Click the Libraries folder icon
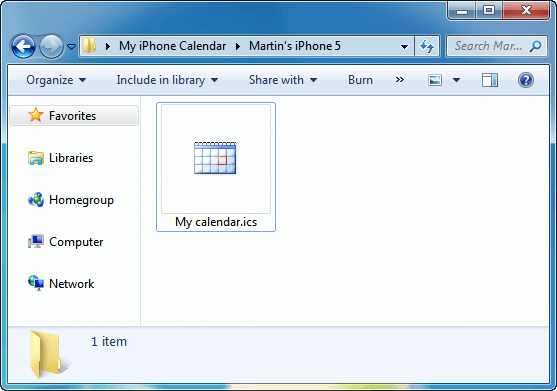557x391 pixels. (36, 158)
